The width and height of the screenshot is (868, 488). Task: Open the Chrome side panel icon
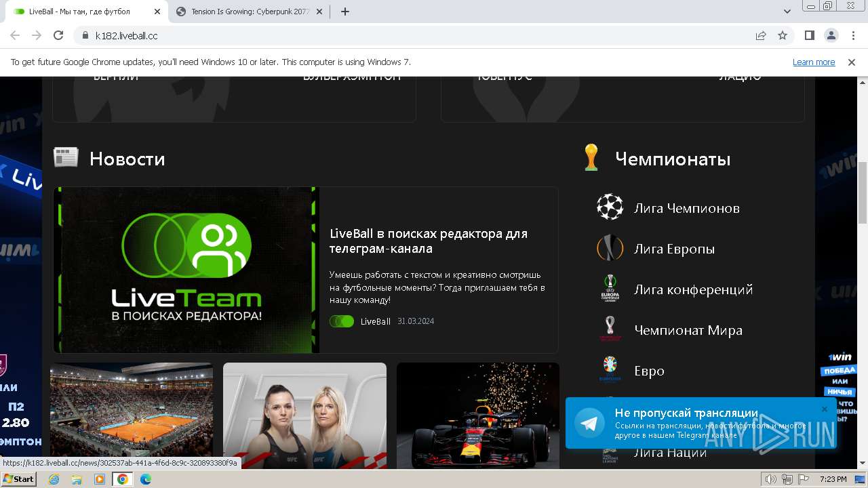tap(809, 35)
